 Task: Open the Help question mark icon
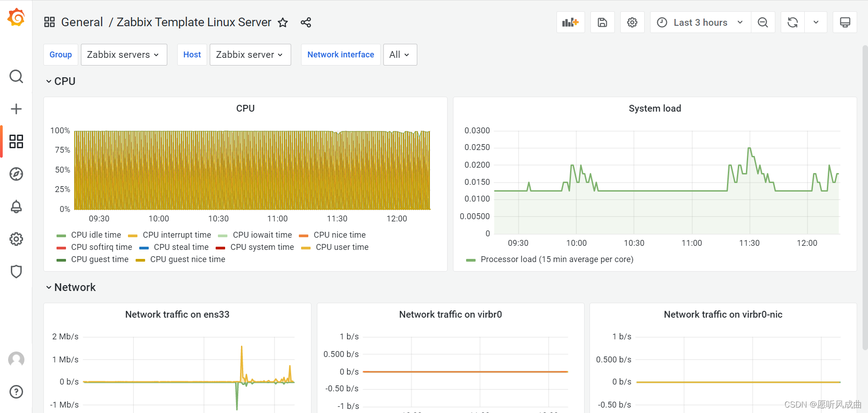click(x=16, y=392)
